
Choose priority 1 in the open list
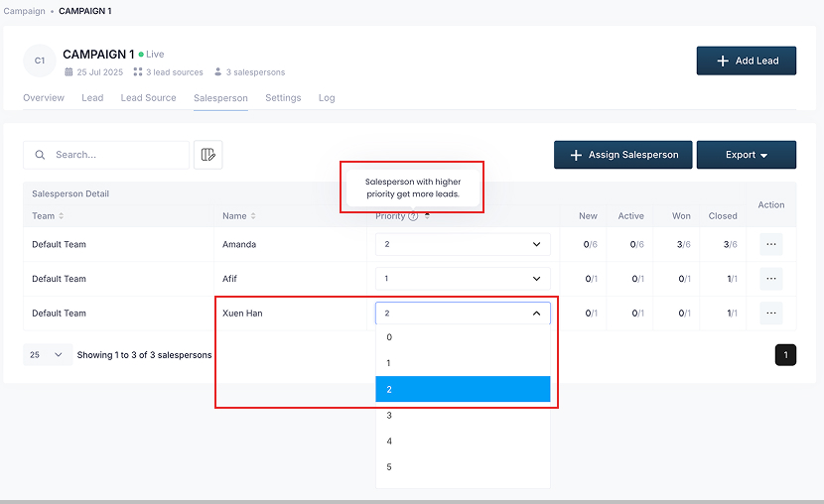[x=463, y=363]
